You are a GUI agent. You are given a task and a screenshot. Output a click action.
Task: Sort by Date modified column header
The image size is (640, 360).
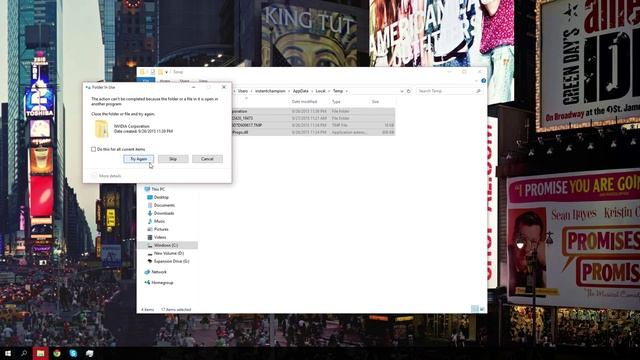tap(304, 102)
